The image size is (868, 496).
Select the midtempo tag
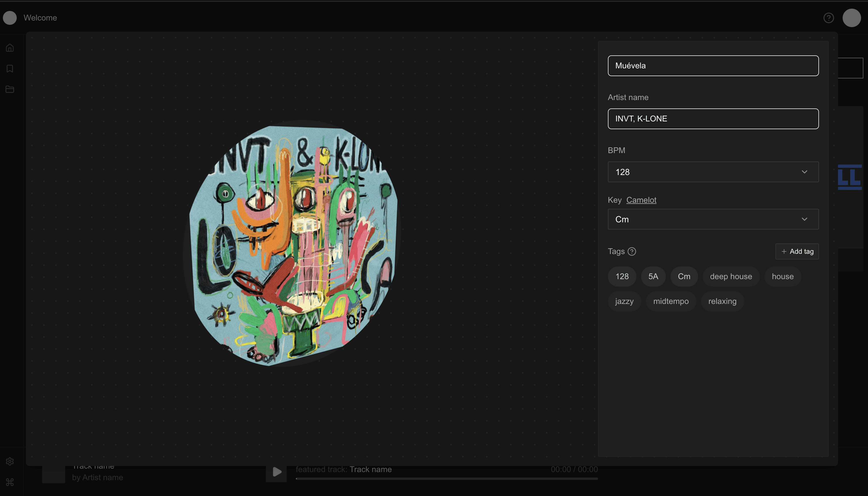click(670, 301)
